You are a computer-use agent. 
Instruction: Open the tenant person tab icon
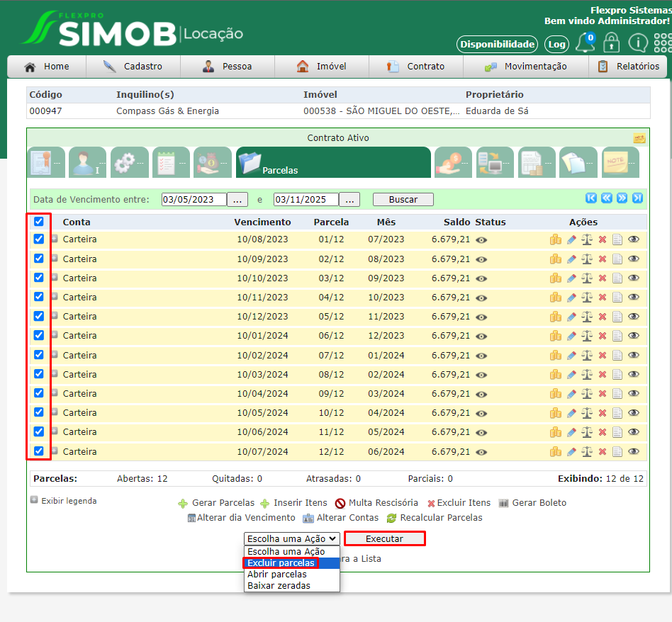87,162
